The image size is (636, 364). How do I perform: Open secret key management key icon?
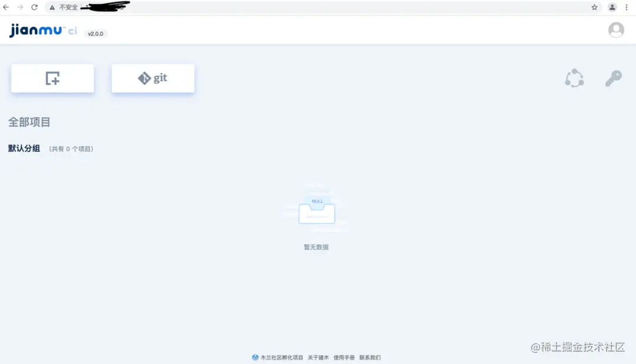613,78
